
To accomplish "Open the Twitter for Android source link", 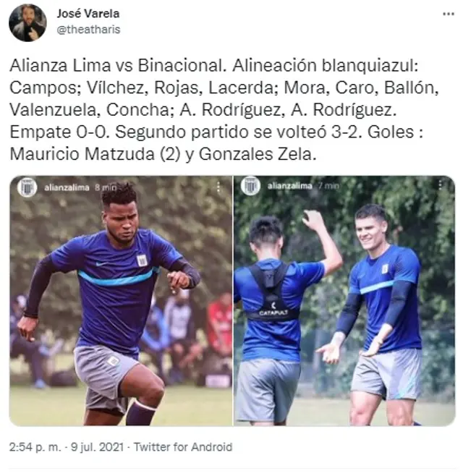I will [x=183, y=447].
